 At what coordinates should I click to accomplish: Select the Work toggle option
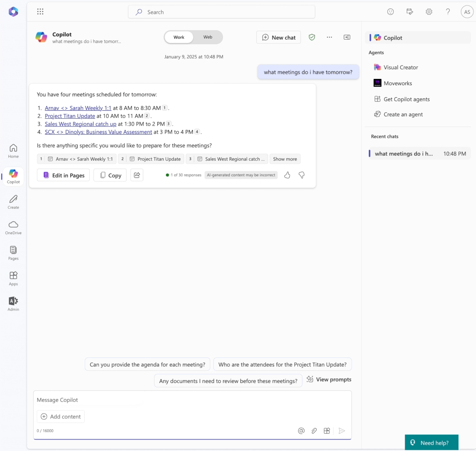pos(179,37)
